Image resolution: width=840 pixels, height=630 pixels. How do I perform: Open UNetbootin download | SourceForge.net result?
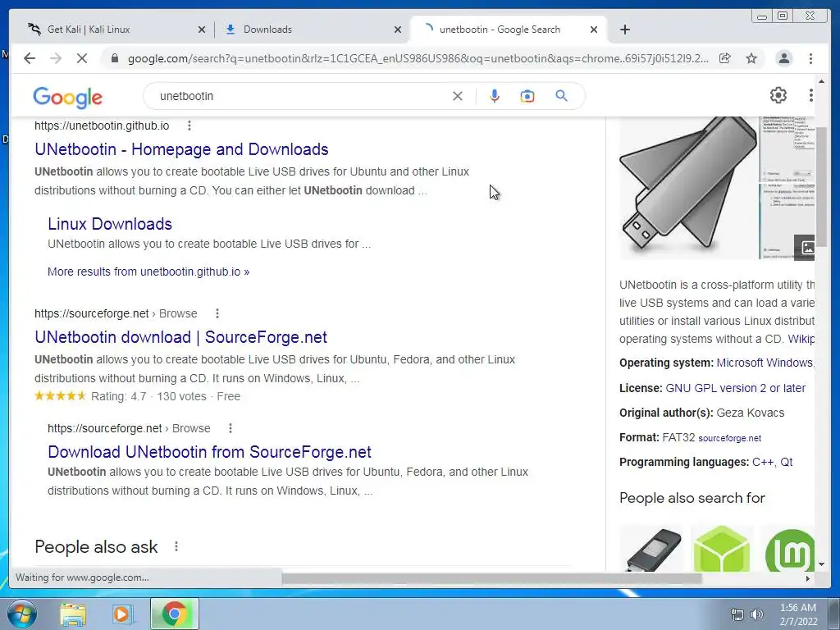coord(181,337)
